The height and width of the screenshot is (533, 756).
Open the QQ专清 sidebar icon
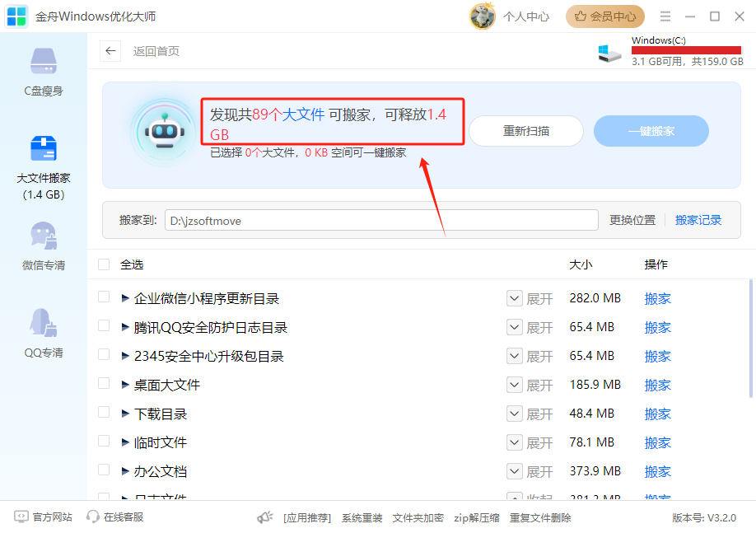coord(44,322)
